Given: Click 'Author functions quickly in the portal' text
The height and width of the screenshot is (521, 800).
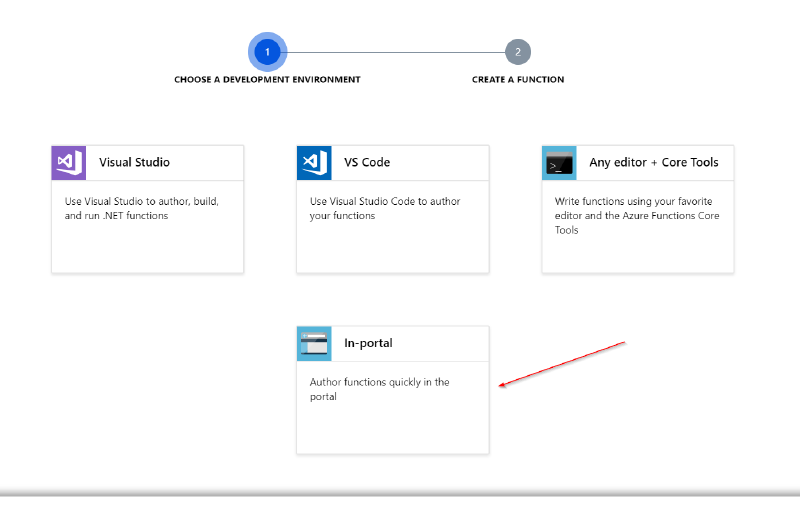Looking at the screenshot, I should [380, 389].
